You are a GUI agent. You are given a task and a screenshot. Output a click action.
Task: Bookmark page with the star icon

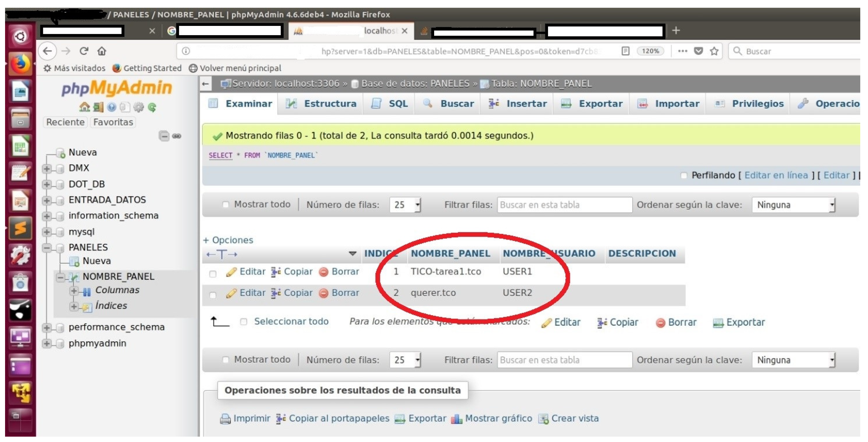[714, 51]
